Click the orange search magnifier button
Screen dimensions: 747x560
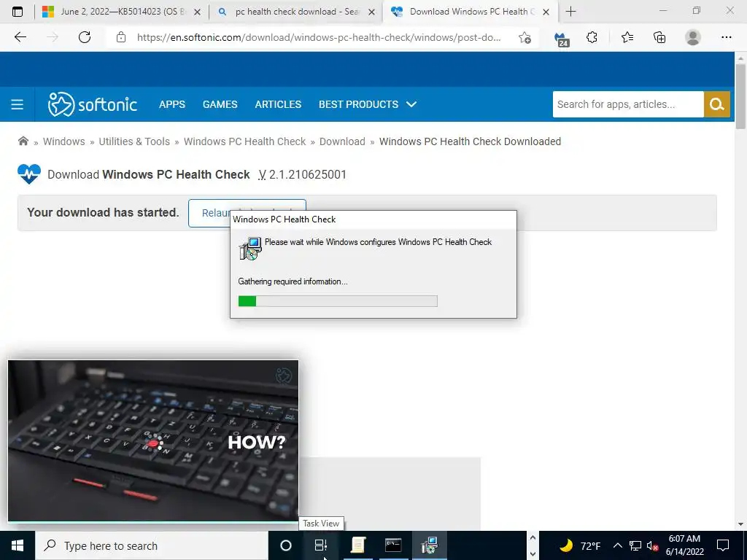coord(716,104)
